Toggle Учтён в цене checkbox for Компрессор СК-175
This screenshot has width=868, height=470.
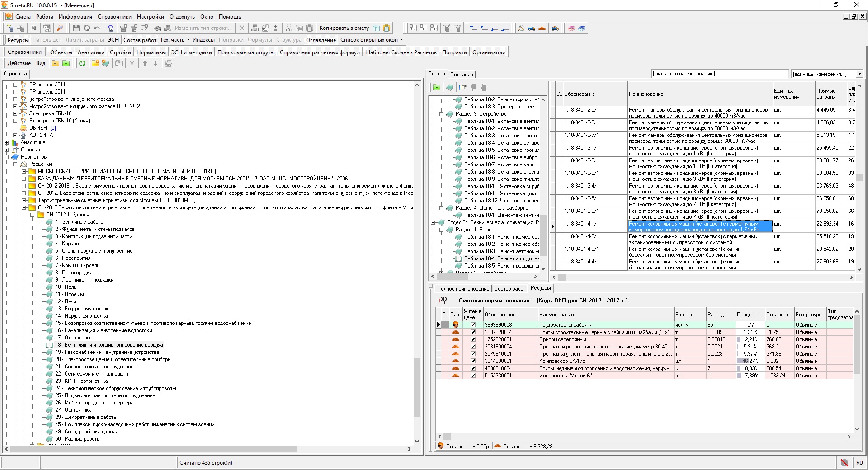(473, 361)
